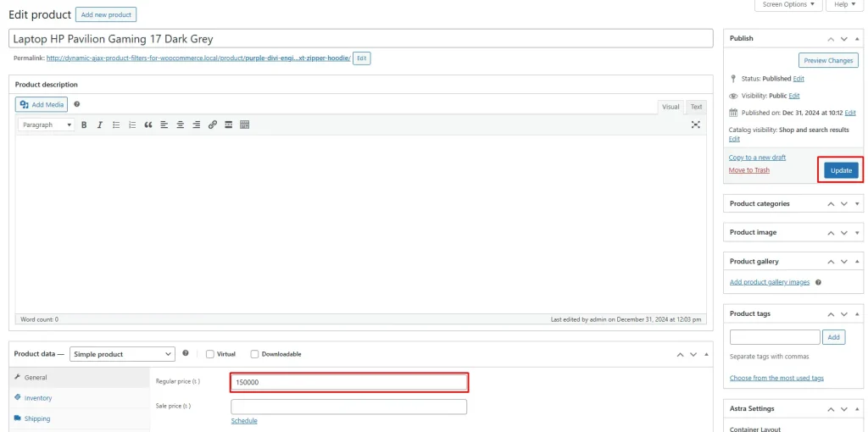The height and width of the screenshot is (432, 868).
Task: Move the Product data panel up
Action: pos(681,355)
